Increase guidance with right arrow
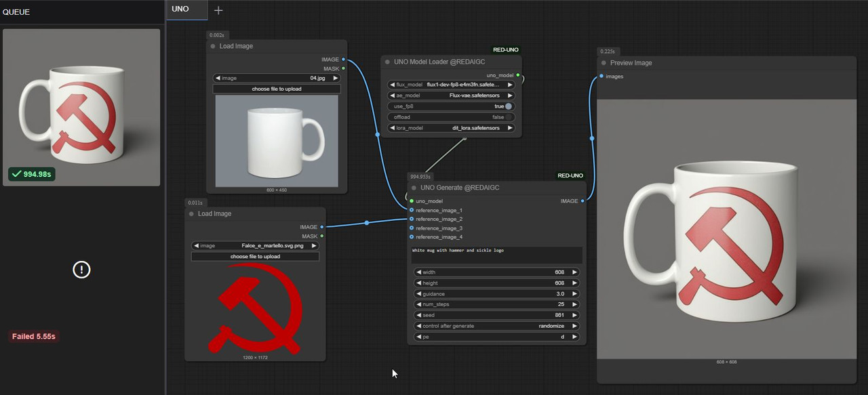This screenshot has width=868, height=395. point(574,293)
